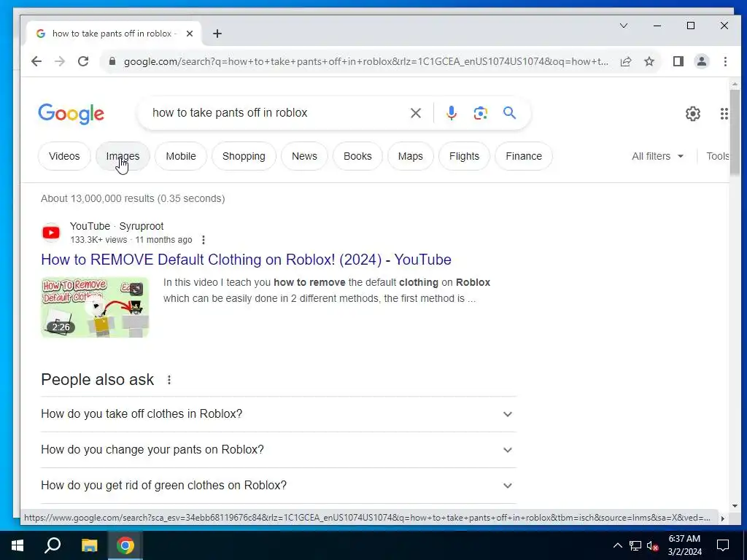Click the muted volume icon
747x560 pixels.
(x=652, y=545)
